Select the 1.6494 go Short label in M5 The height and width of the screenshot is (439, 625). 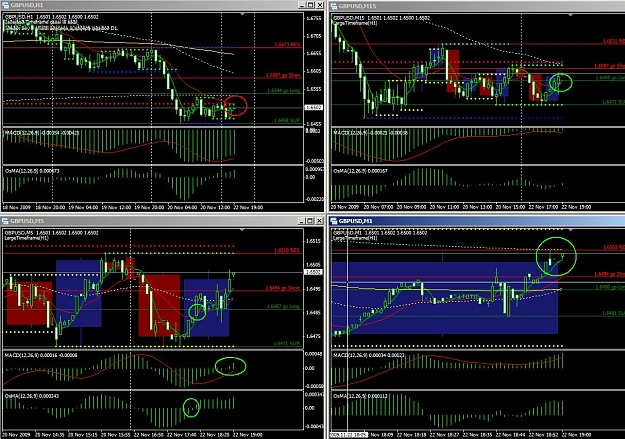[x=283, y=287]
